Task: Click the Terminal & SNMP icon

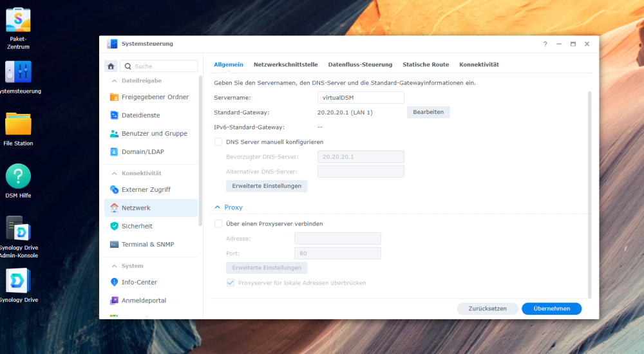Action: click(114, 245)
